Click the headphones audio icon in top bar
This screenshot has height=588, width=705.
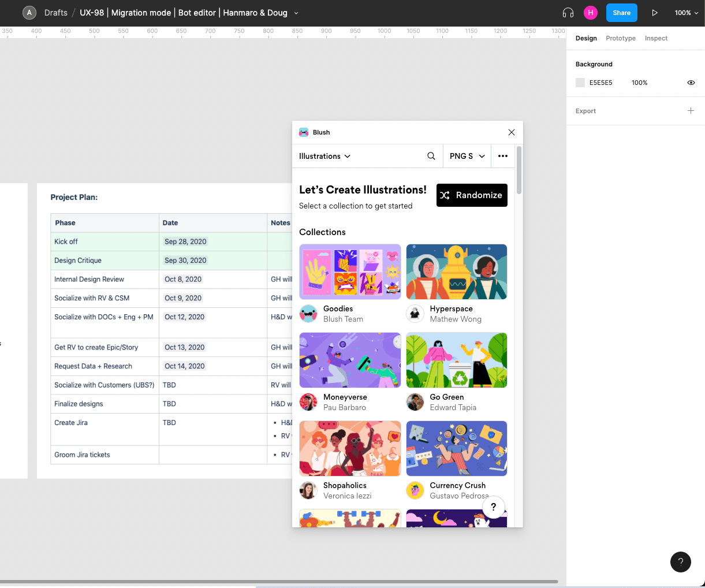[x=568, y=13]
